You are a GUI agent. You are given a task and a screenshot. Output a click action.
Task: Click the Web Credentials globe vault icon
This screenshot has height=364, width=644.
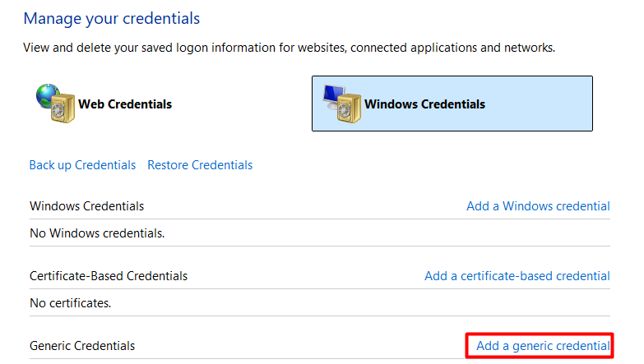point(55,104)
